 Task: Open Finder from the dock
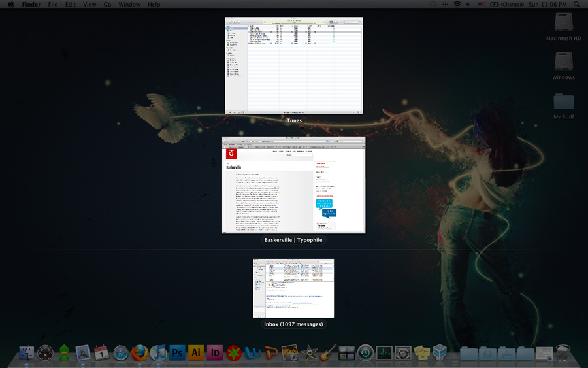(27, 353)
